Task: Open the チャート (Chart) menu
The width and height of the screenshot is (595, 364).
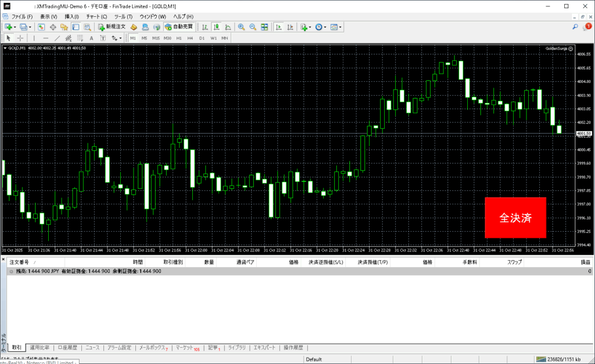Action: (96, 16)
